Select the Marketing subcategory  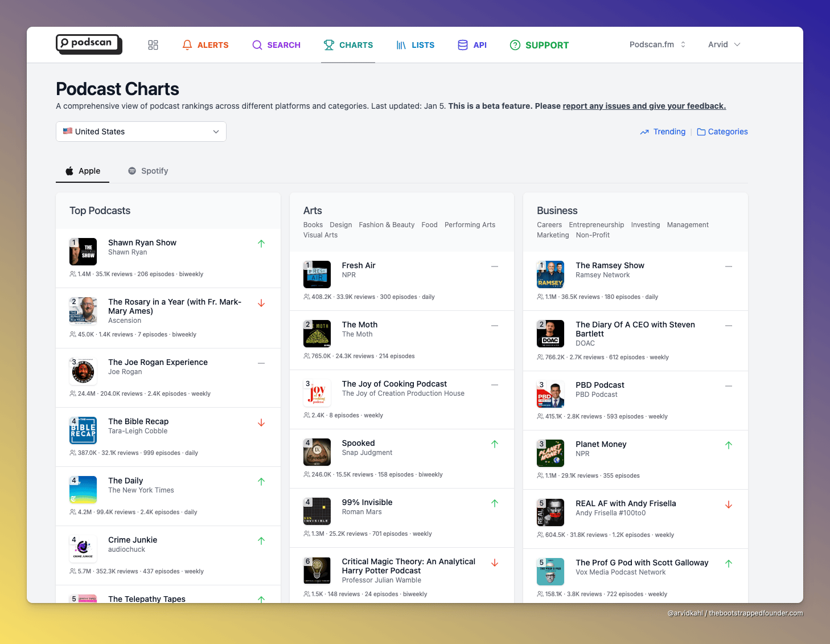click(553, 235)
